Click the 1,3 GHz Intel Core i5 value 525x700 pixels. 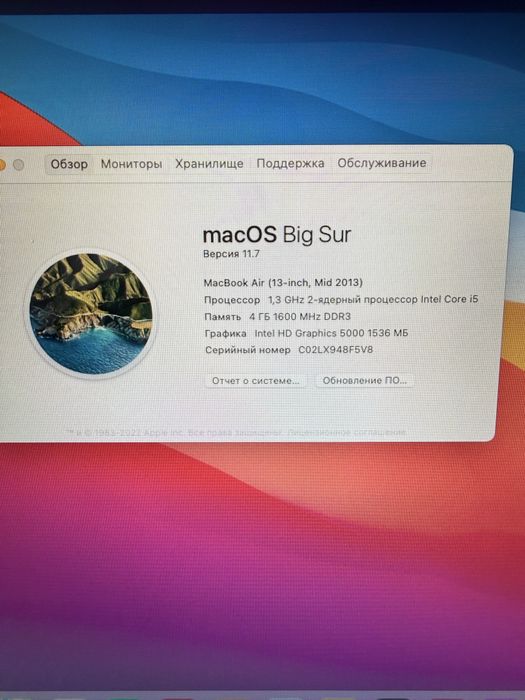373,299
